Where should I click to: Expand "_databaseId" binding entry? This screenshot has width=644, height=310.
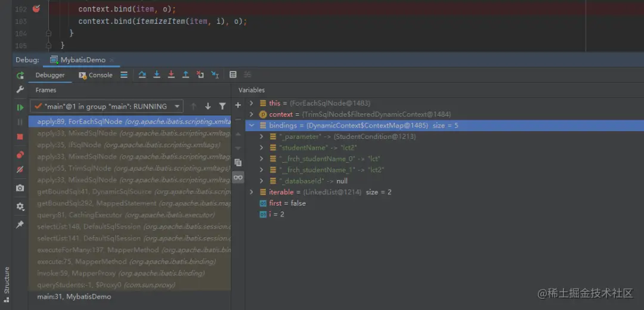(x=261, y=181)
